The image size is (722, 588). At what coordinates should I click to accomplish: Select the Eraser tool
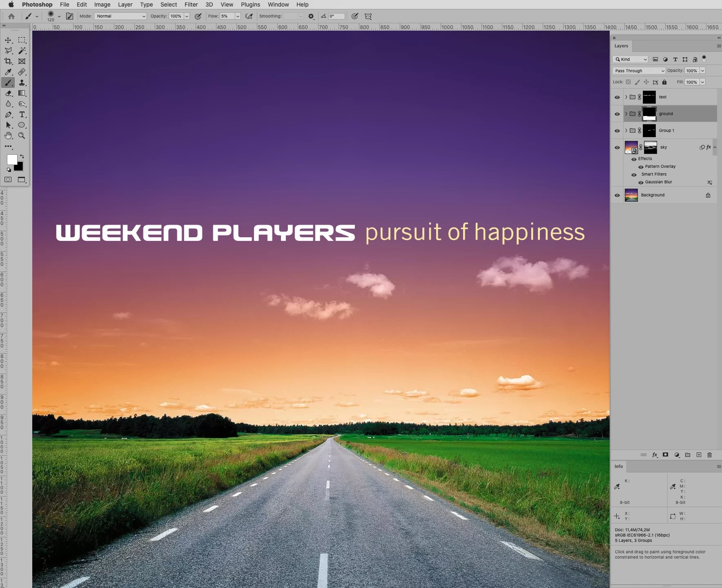[8, 93]
